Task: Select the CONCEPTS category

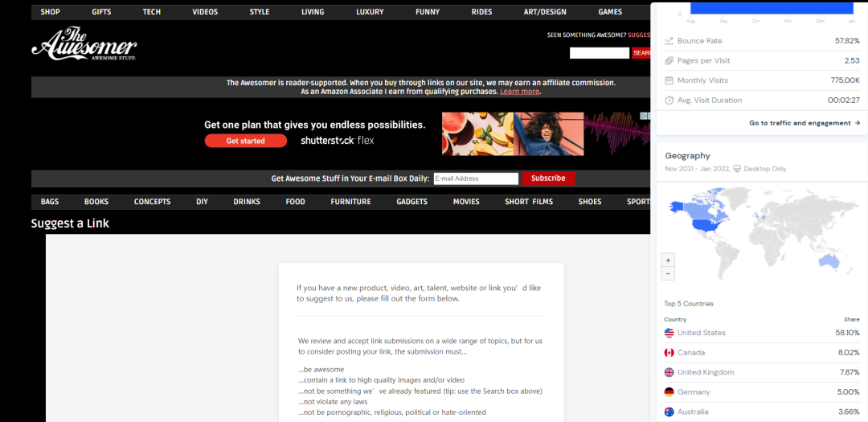Action: pyautogui.click(x=152, y=202)
